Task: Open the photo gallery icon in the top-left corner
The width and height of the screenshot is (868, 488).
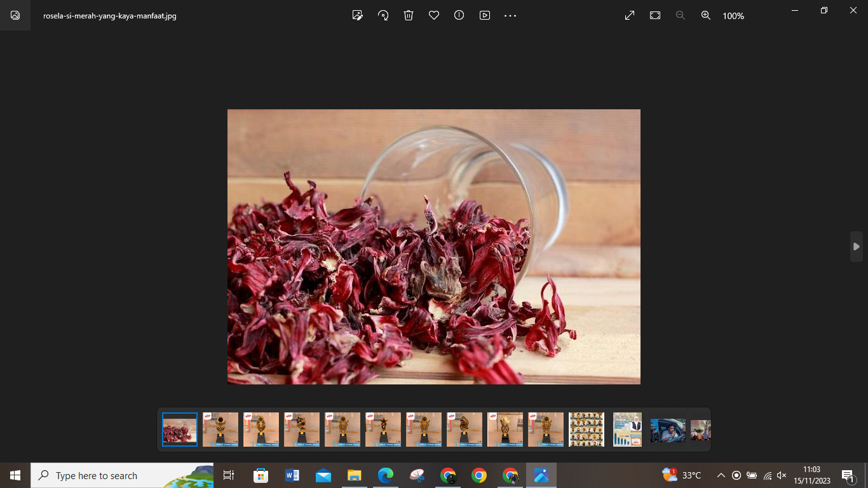Action: pyautogui.click(x=15, y=15)
